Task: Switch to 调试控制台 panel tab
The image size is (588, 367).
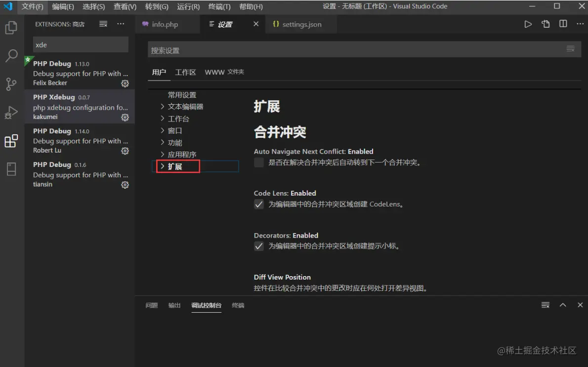Action: click(206, 305)
